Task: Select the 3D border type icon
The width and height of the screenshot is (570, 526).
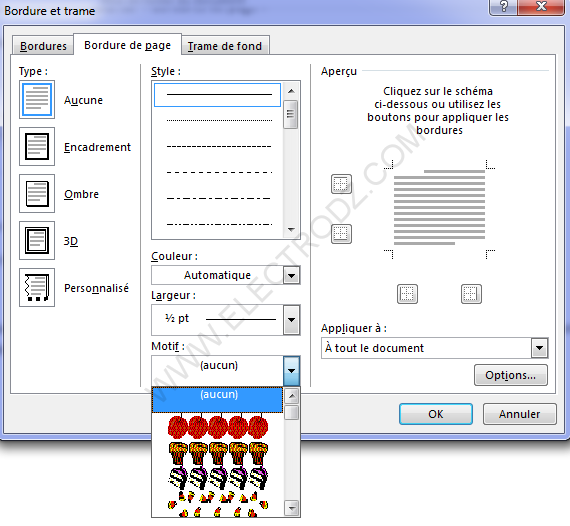Action: point(37,240)
